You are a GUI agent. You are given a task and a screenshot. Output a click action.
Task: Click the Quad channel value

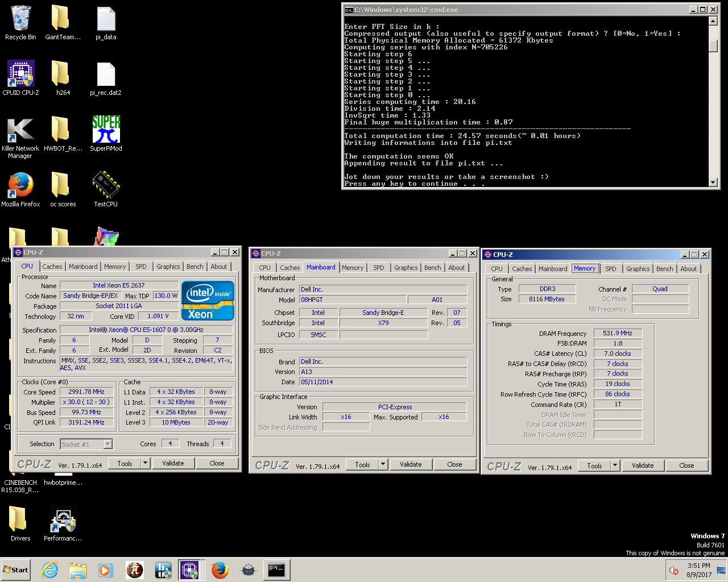pos(660,289)
